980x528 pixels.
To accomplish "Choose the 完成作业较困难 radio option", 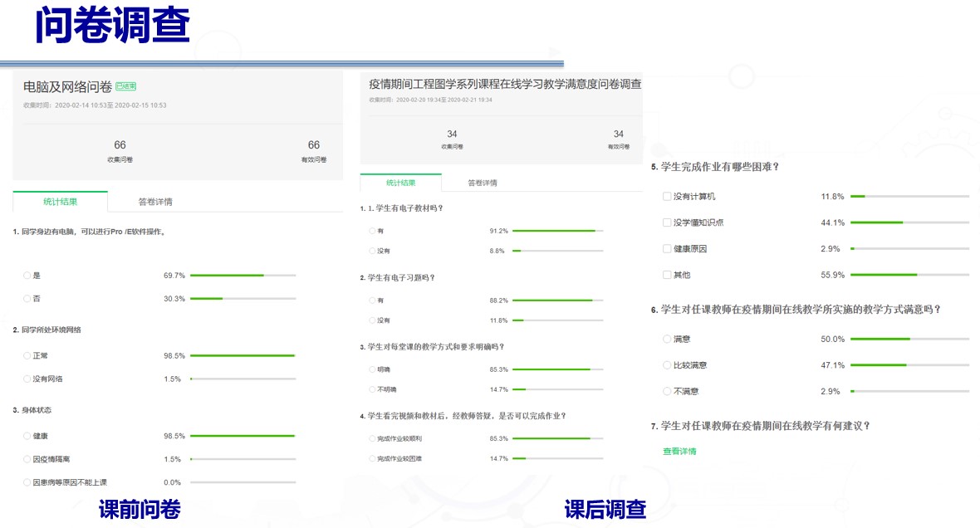I will 371,458.
